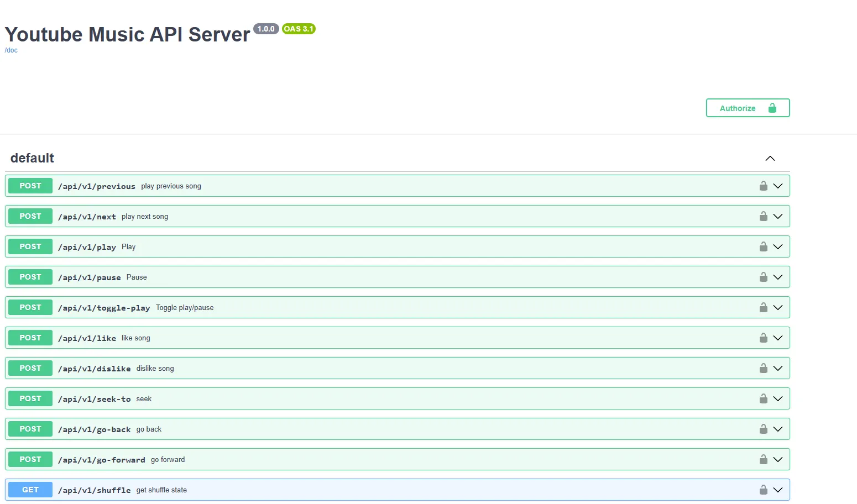
Task: Open the /doc link under the title
Action: (x=11, y=50)
